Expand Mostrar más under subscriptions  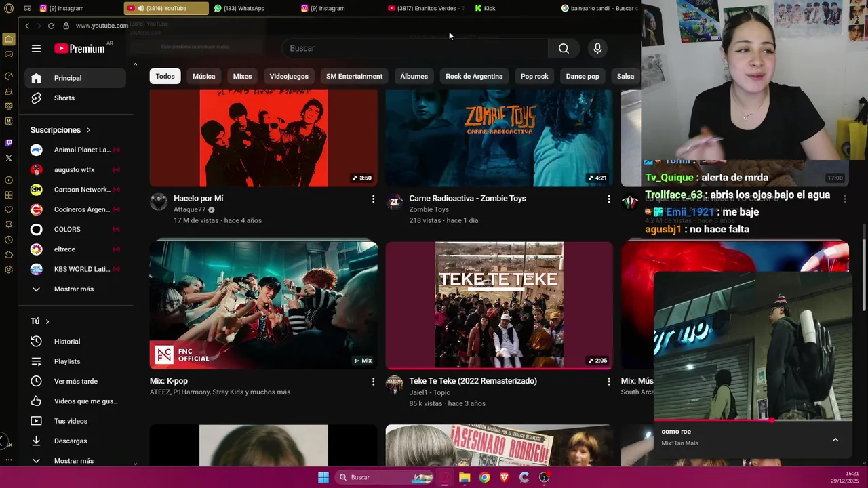[x=75, y=289]
